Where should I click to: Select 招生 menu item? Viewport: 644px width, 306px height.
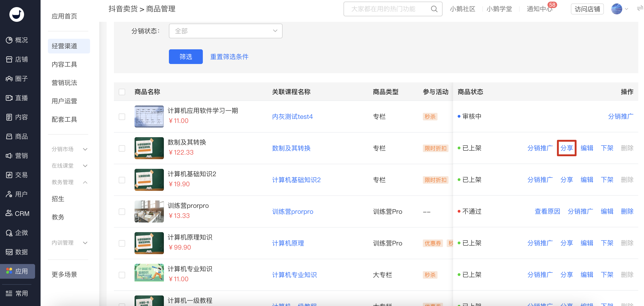click(58, 199)
